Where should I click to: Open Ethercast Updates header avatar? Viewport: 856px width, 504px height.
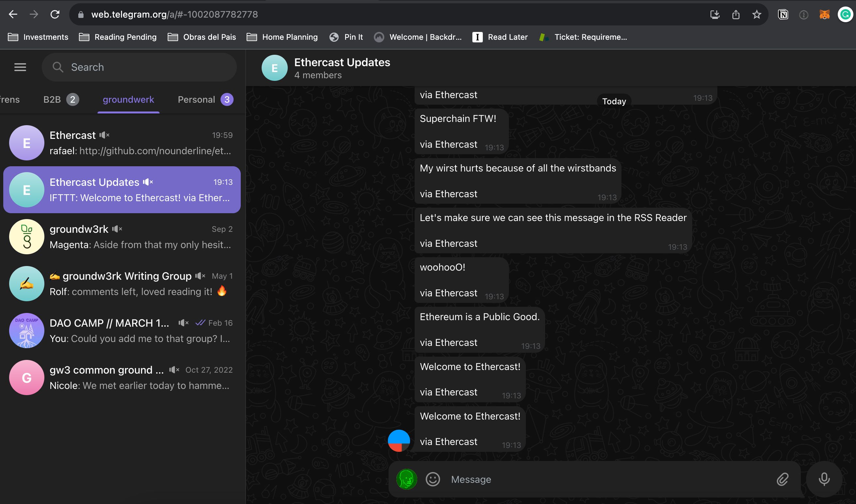[275, 68]
